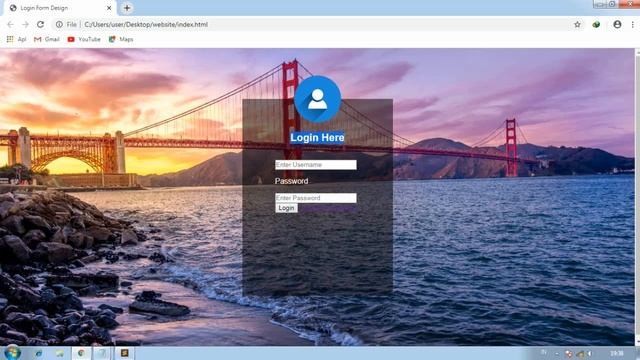Viewport: 640px width, 360px height.
Task: Click the Password label text
Action: pos(291,181)
